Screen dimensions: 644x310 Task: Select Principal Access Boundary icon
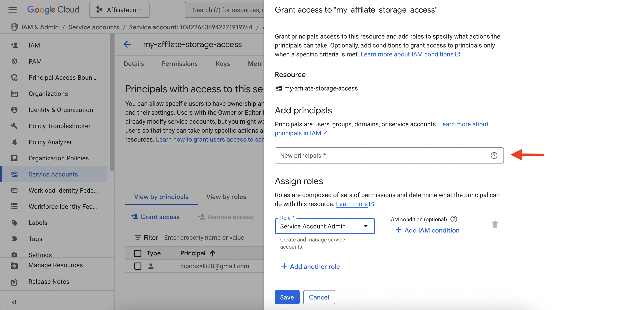(14, 77)
